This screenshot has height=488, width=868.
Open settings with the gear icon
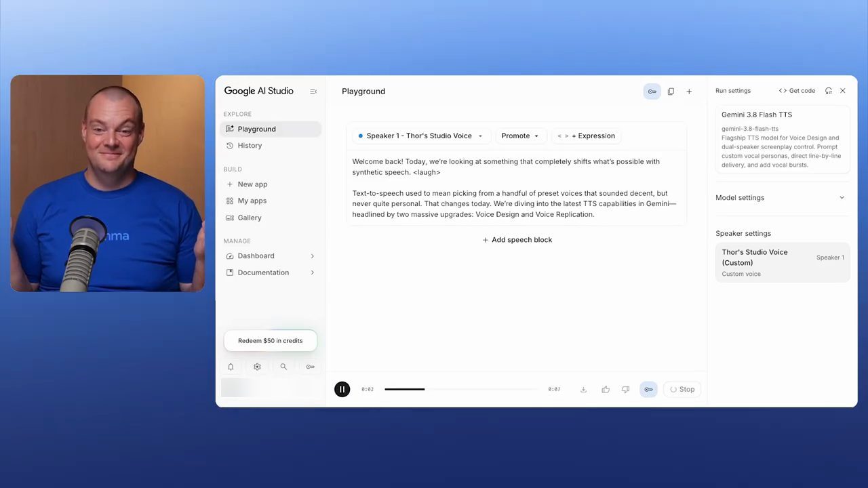tap(257, 367)
